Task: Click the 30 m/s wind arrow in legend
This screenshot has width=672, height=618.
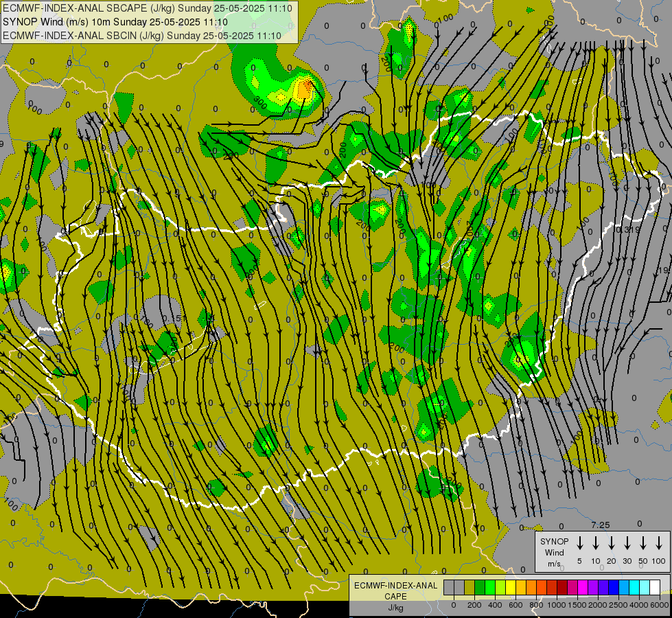Action: coord(627,543)
